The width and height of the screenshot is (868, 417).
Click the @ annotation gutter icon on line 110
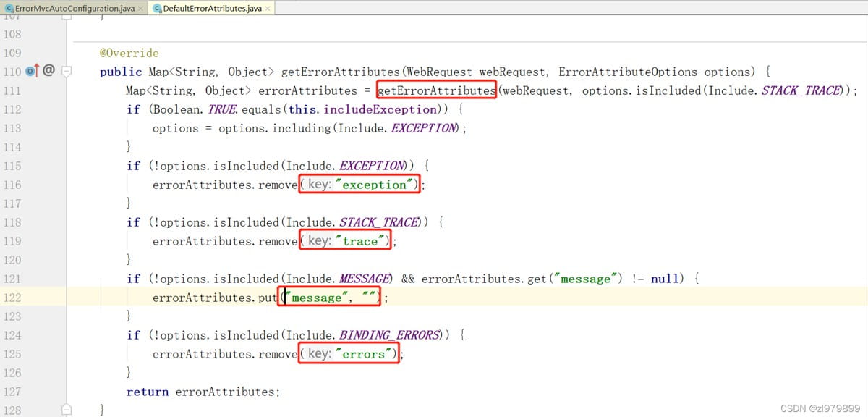[48, 71]
